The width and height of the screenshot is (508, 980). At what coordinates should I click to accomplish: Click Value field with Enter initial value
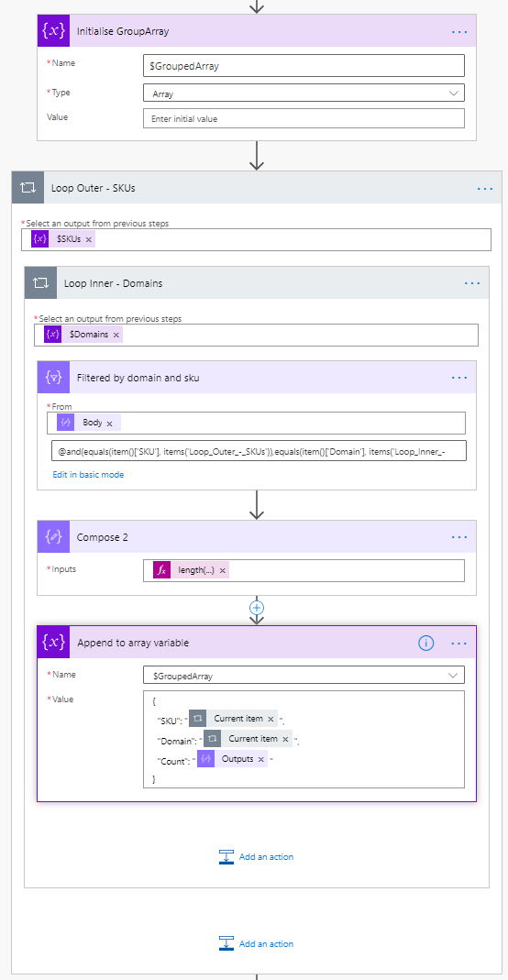[304, 118]
